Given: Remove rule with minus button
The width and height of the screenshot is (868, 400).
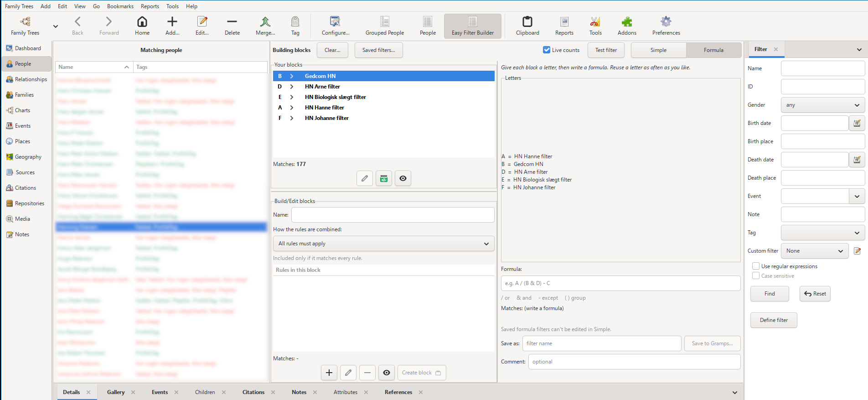Looking at the screenshot, I should tap(367, 373).
